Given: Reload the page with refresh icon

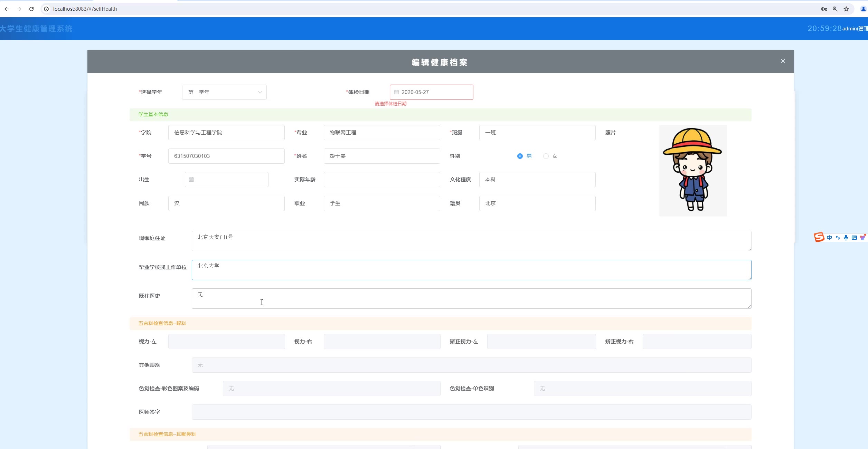Looking at the screenshot, I should click(x=31, y=9).
